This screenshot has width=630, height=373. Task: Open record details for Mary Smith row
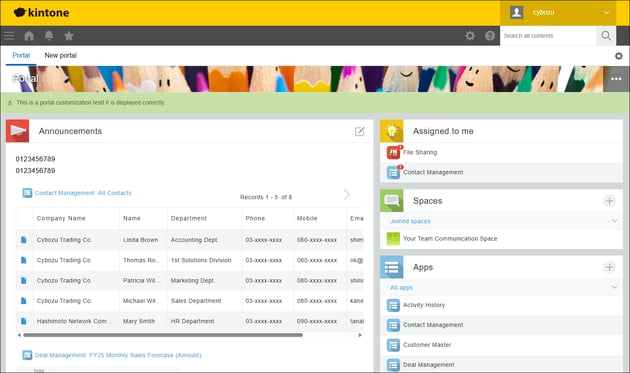[24, 321]
